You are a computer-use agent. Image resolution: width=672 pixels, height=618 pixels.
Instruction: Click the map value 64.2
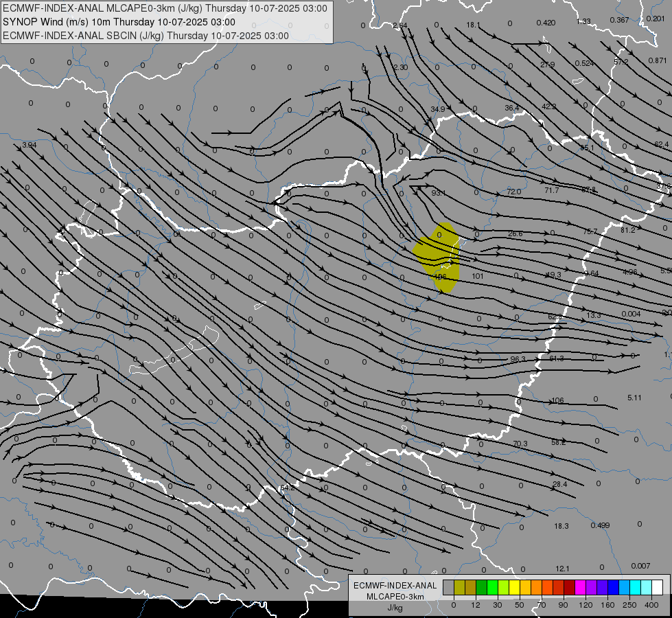coord(287,488)
